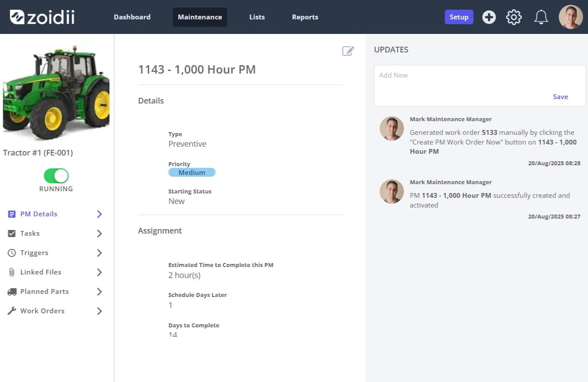The width and height of the screenshot is (588, 382).
Task: Click the Medium priority badge
Action: [x=192, y=172]
